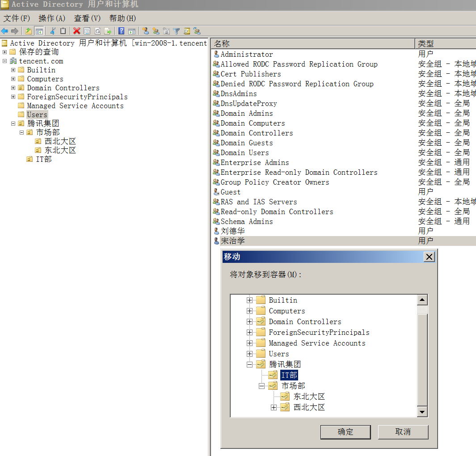Select ForeignSecurityPrincipals in left tree

pos(77,97)
